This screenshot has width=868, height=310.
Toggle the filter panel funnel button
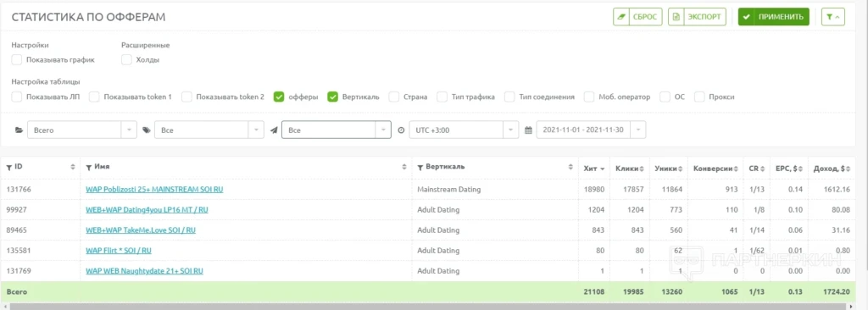point(832,17)
